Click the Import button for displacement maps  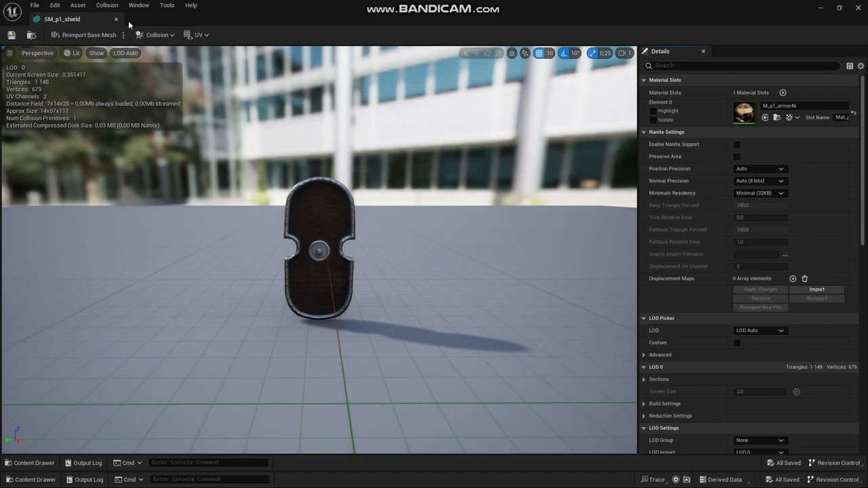tap(817, 289)
